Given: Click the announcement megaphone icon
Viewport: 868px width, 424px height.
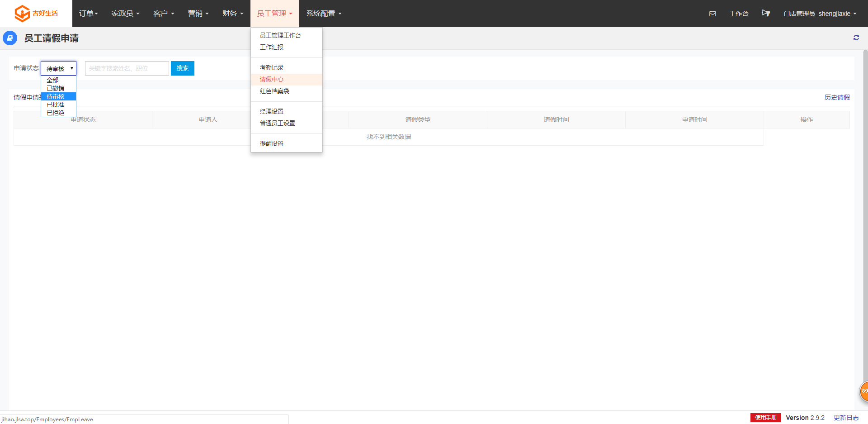Looking at the screenshot, I should click(x=765, y=13).
